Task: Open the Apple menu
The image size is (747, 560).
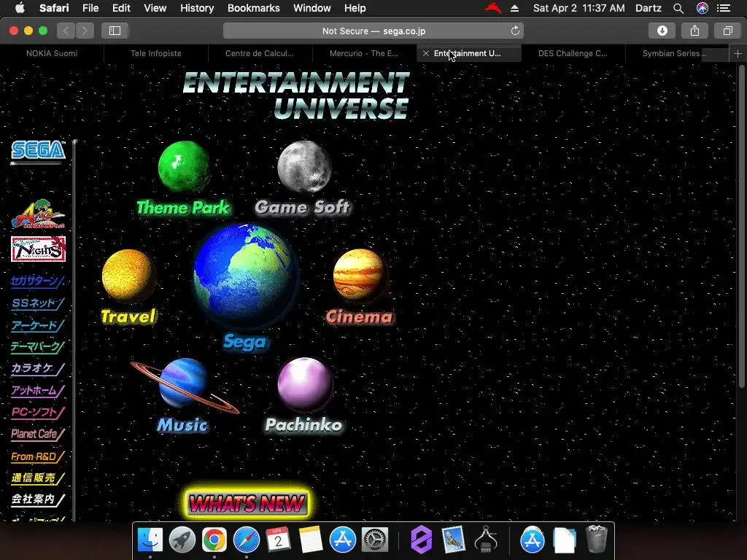Action: [x=20, y=8]
